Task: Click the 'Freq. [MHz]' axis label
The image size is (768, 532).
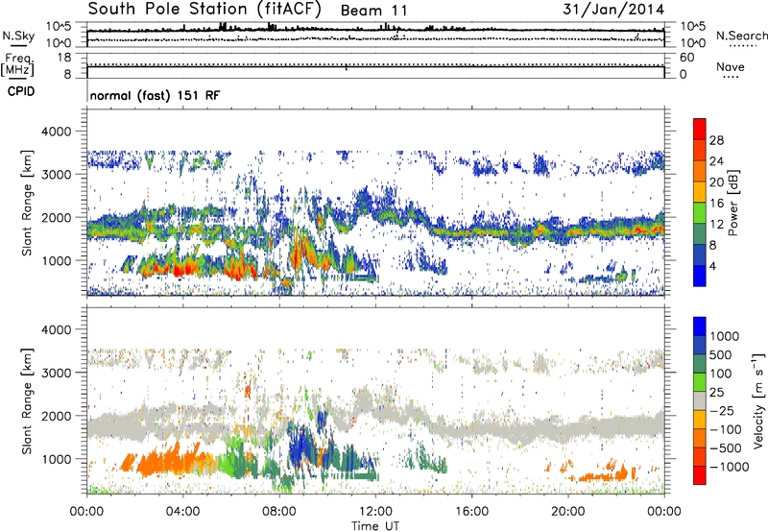Action: pos(17,65)
